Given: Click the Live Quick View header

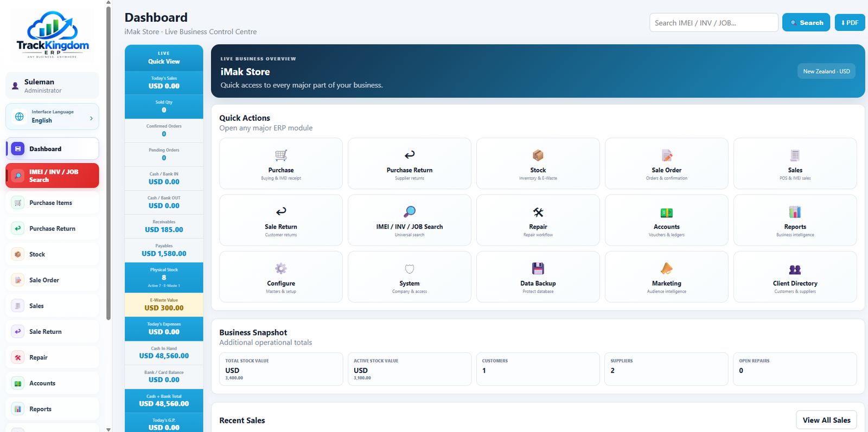Looking at the screenshot, I should [x=164, y=57].
